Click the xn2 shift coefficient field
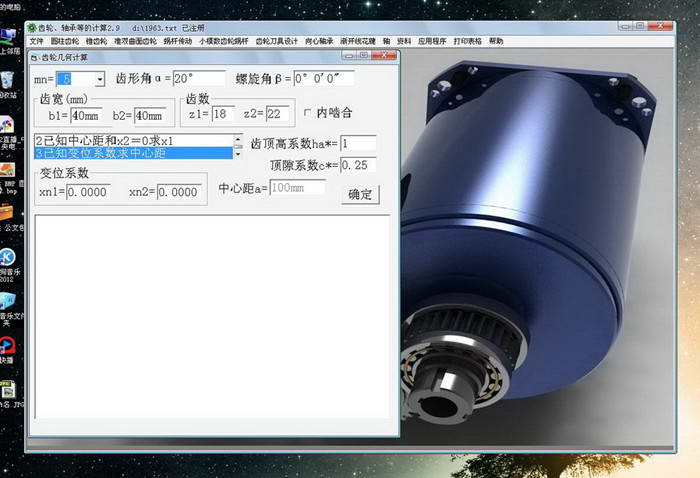 [179, 192]
